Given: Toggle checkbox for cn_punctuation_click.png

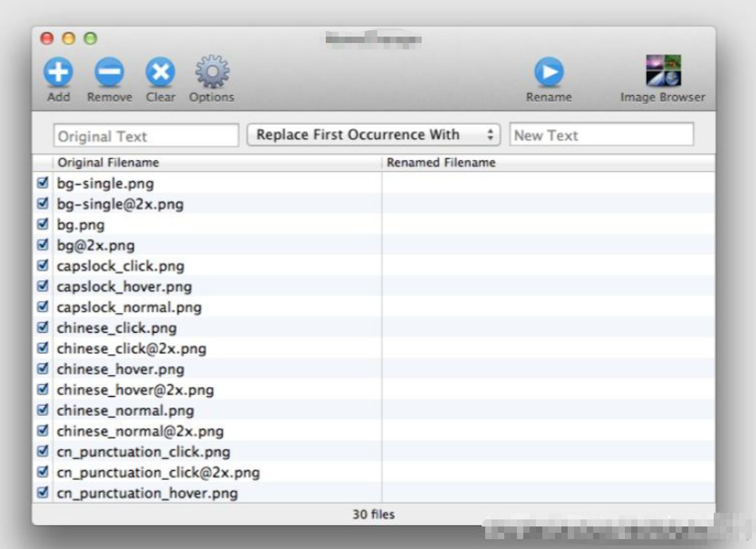Looking at the screenshot, I should pos(42,452).
